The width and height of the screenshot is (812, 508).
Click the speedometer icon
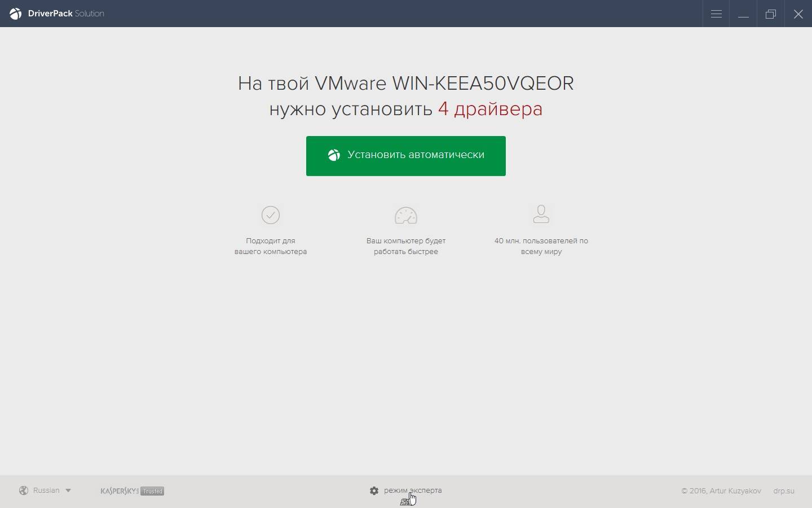(x=406, y=216)
